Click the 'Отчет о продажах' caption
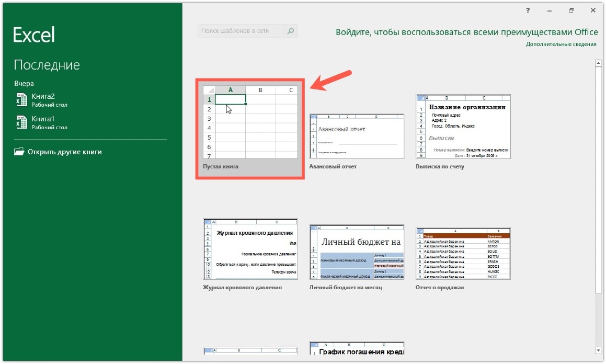Image resolution: width=606 pixels, height=364 pixels. pos(440,288)
